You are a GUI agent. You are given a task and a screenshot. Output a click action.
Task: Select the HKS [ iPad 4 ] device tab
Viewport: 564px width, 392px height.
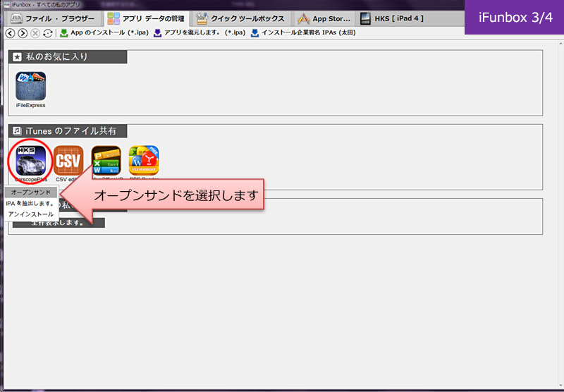(392, 18)
